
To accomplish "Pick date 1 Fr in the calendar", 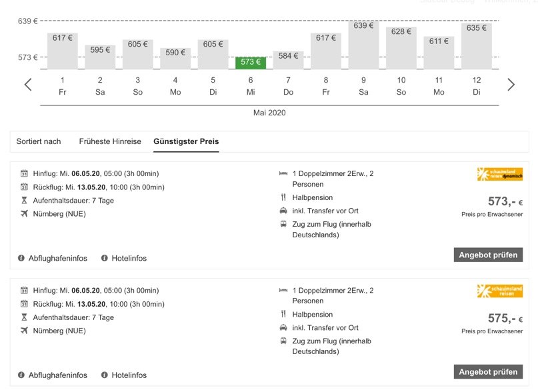I will pyautogui.click(x=63, y=85).
